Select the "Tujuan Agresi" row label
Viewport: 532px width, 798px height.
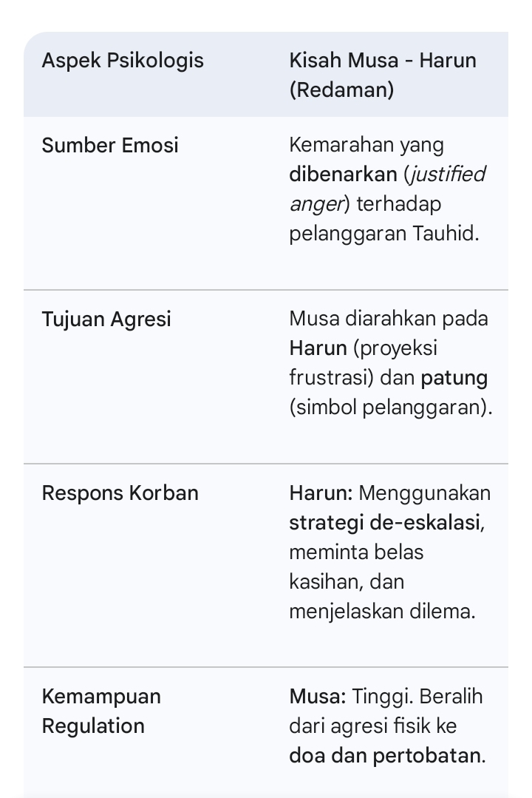click(106, 319)
